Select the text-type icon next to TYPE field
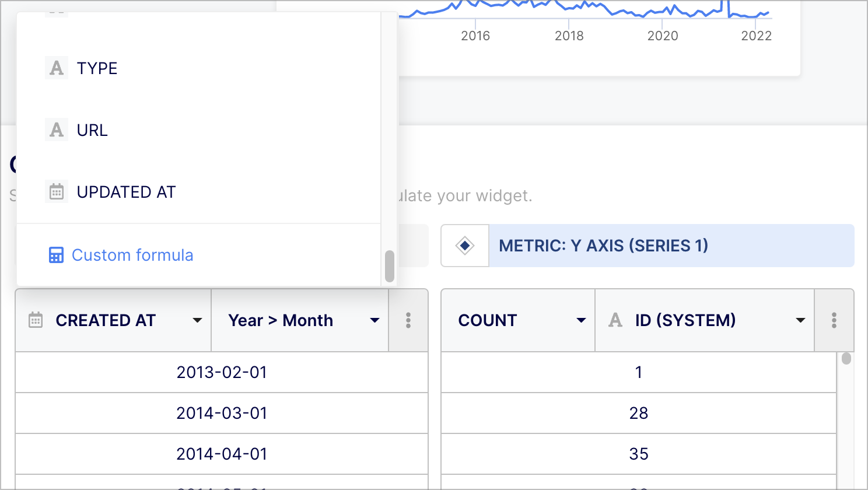 pos(56,68)
